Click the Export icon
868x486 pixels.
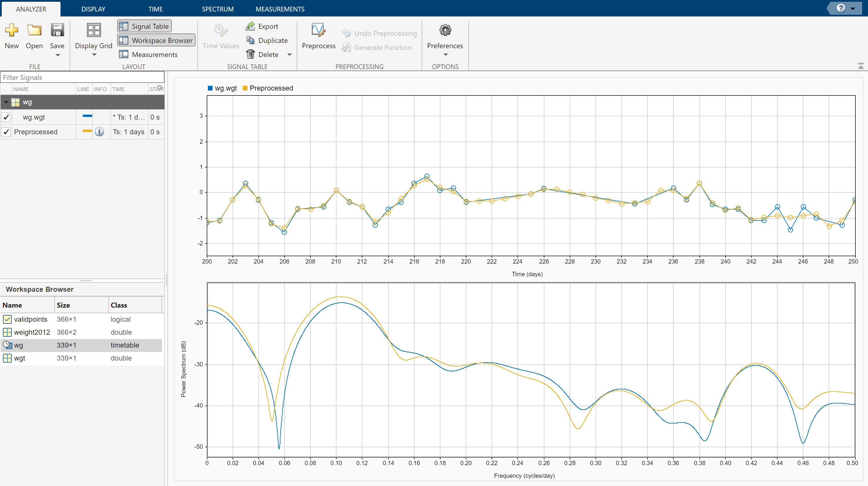coord(250,26)
